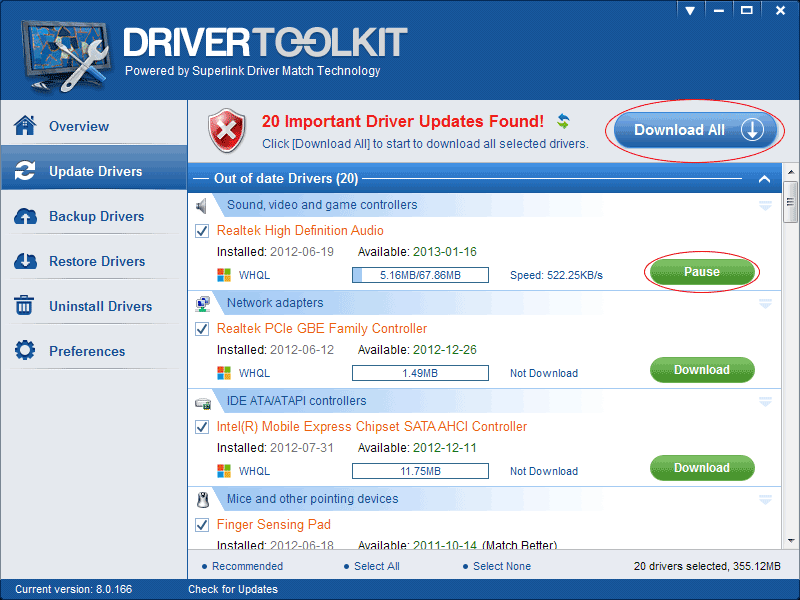Viewport: 800px width, 600px height.
Task: Expand the Network adapters category arrow
Action: point(765,304)
